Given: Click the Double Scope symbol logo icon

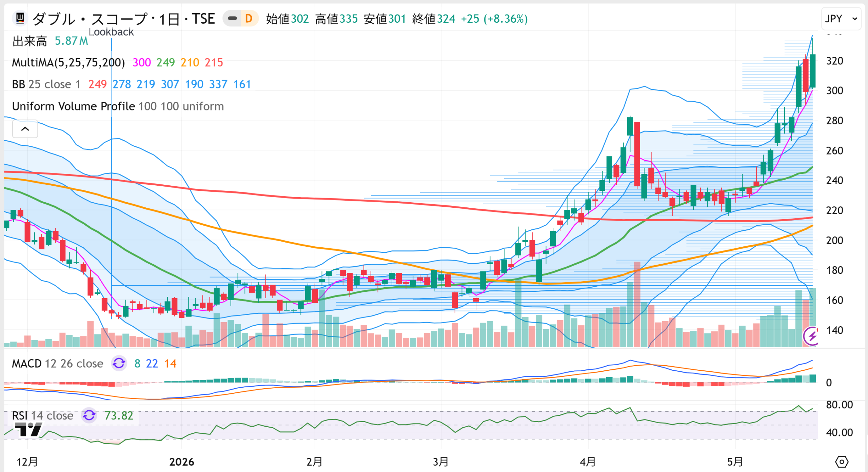Looking at the screenshot, I should 20,18.
